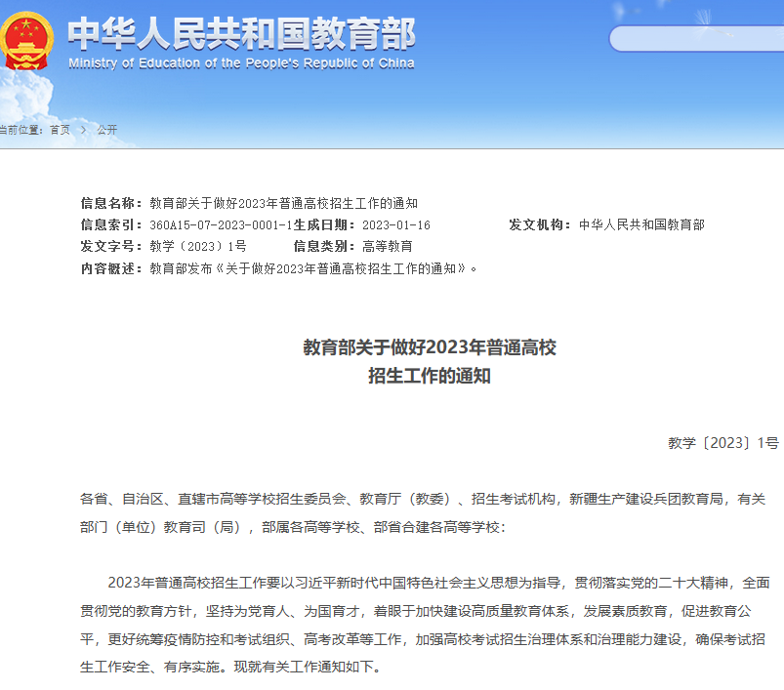
Task: Click the summary text 教育部发布《关于做好2023年普通高校招生工作的通知》
Action: 313,268
